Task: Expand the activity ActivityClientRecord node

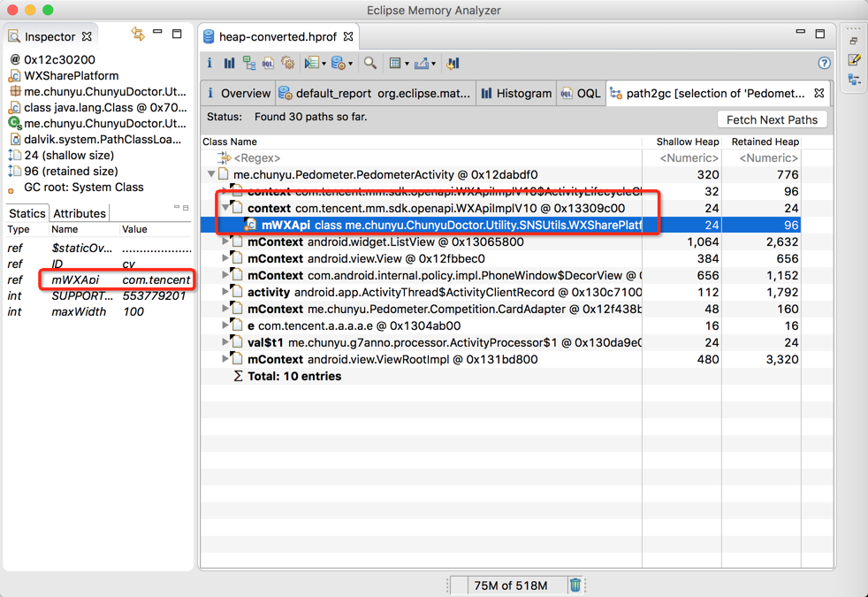Action: pos(225,291)
